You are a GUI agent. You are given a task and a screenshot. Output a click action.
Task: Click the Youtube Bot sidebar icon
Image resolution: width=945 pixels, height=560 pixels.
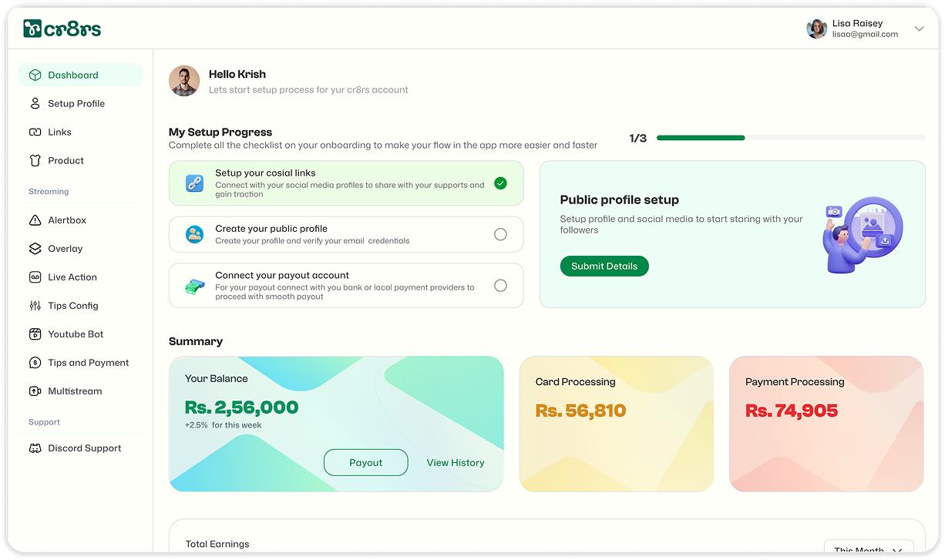[x=35, y=334]
